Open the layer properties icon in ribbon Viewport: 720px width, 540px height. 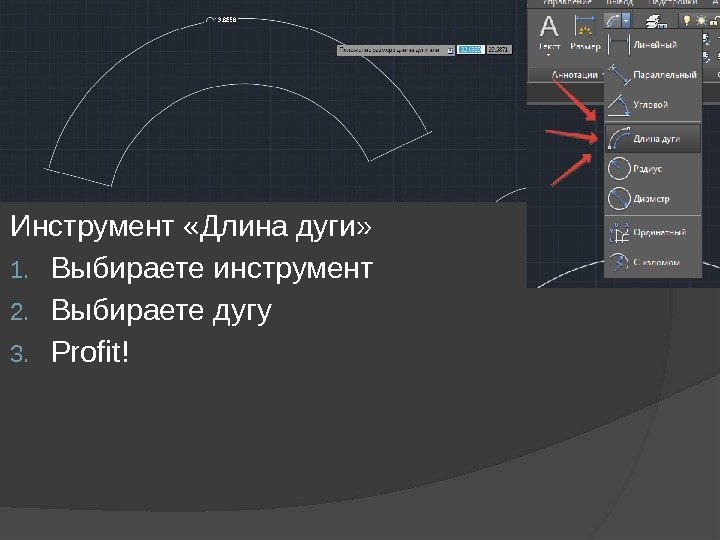click(x=656, y=21)
